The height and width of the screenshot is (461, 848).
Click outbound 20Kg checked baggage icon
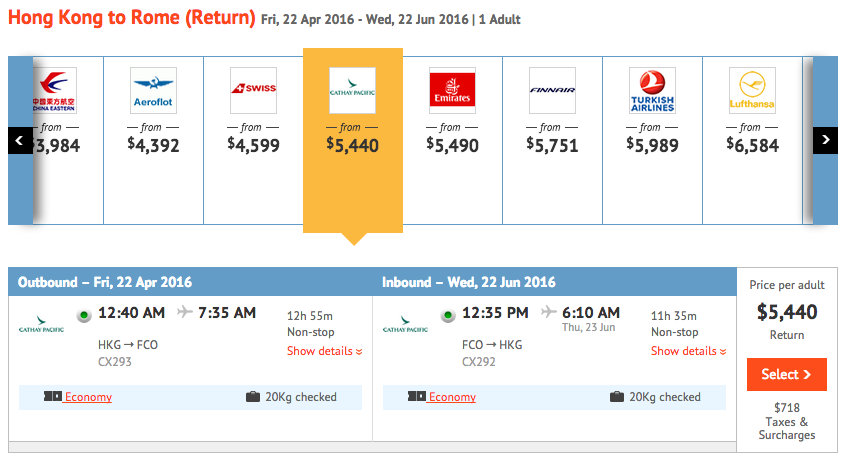pos(253,397)
